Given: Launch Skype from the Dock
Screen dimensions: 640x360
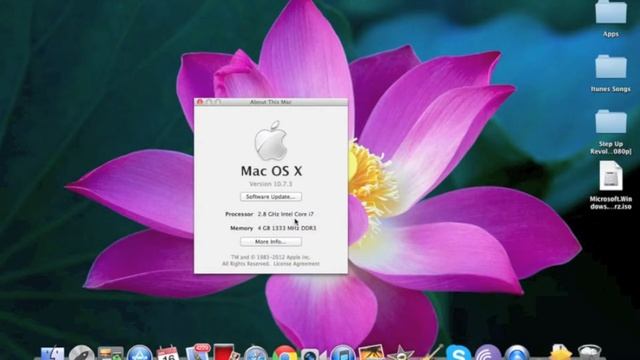Looking at the screenshot, I should click(458, 353).
